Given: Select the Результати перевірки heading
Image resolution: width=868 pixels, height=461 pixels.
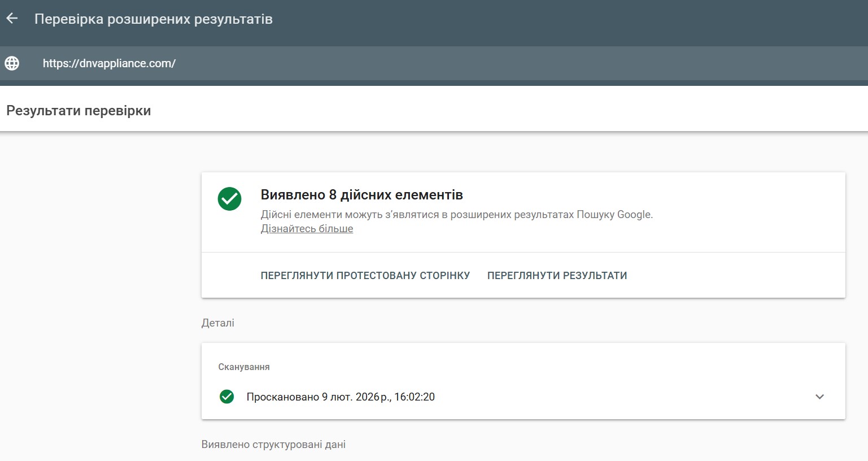Looking at the screenshot, I should click(78, 111).
